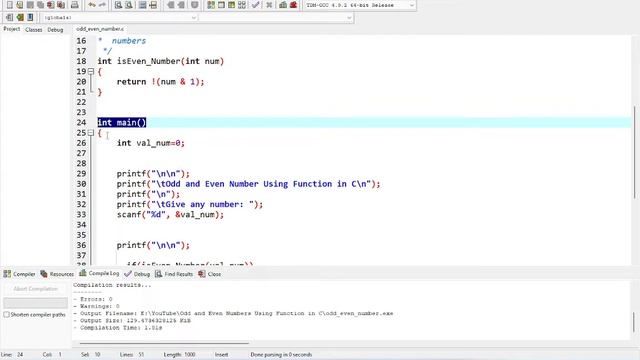Click the 'Errors: 0' log line
The image size is (640, 360).
[93, 299]
